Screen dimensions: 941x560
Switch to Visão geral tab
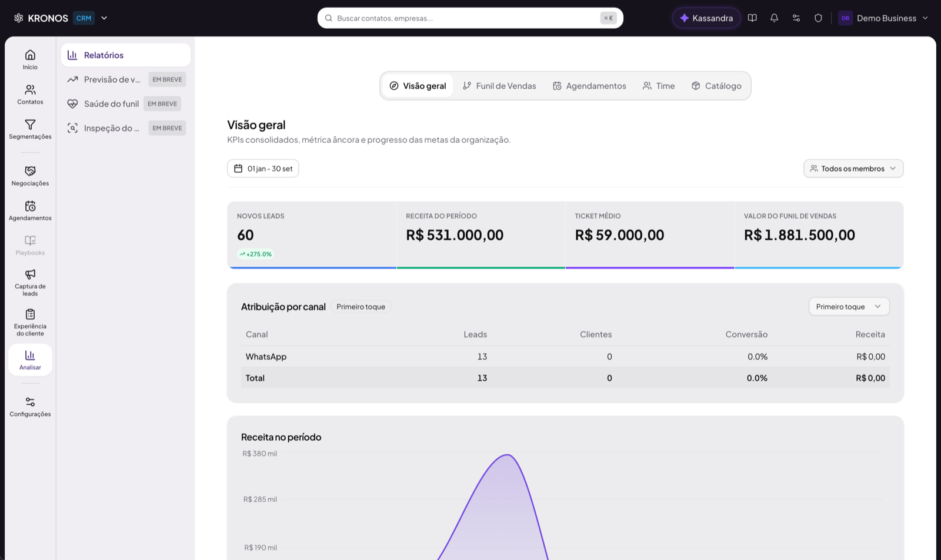pos(418,86)
